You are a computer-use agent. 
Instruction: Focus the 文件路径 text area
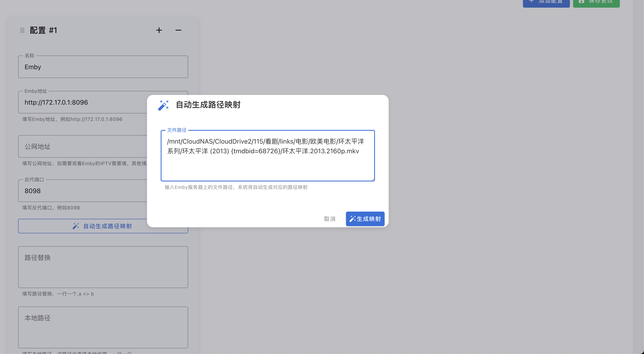point(267,165)
